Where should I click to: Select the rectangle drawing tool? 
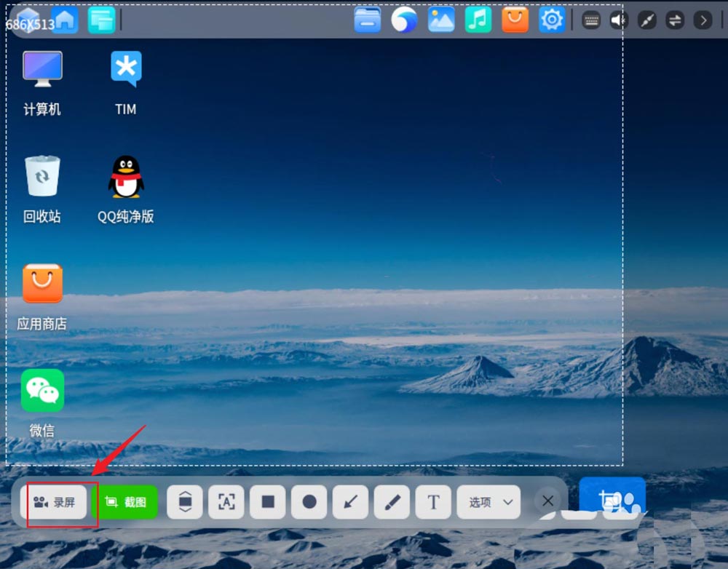tap(268, 502)
